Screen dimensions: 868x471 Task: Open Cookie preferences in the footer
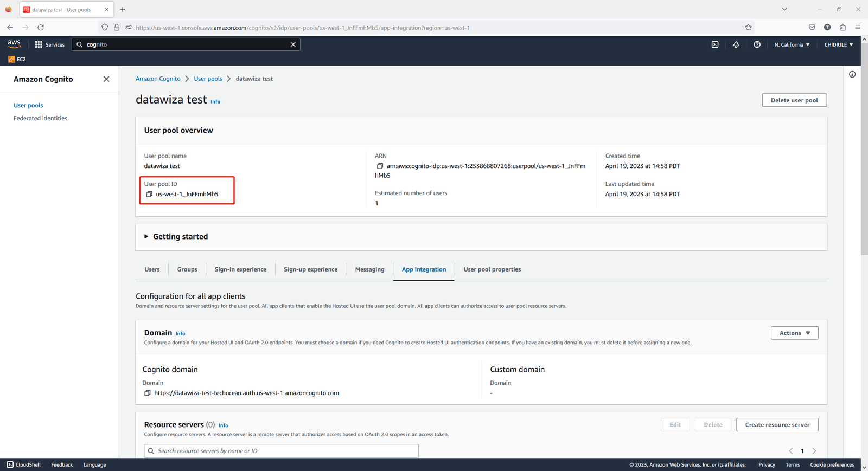pyautogui.click(x=832, y=464)
